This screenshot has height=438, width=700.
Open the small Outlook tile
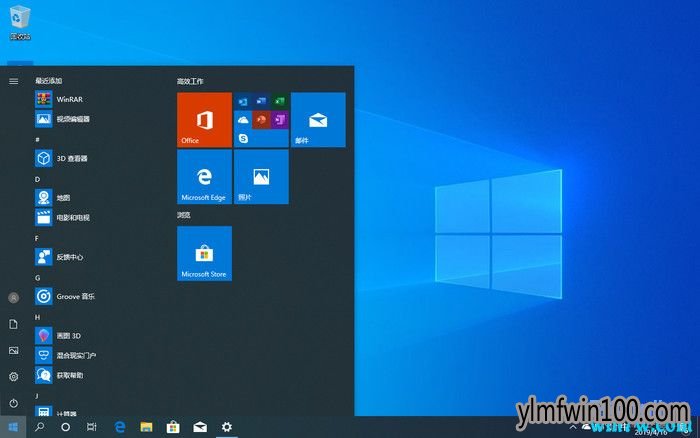243,101
